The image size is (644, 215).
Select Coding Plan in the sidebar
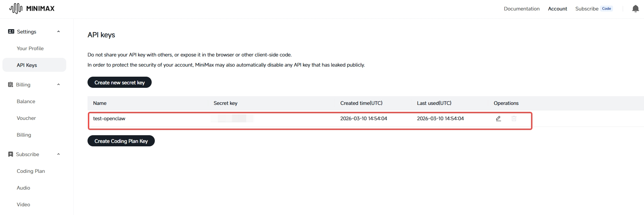click(x=31, y=171)
